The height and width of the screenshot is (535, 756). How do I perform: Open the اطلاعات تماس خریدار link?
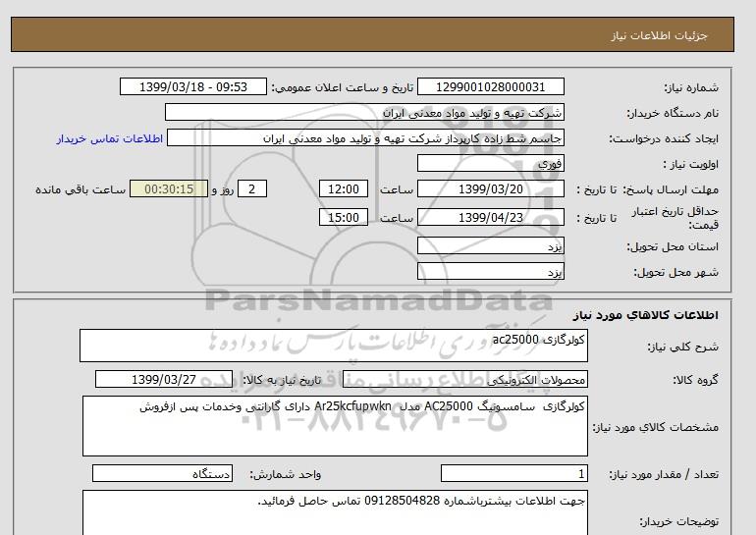click(110, 138)
